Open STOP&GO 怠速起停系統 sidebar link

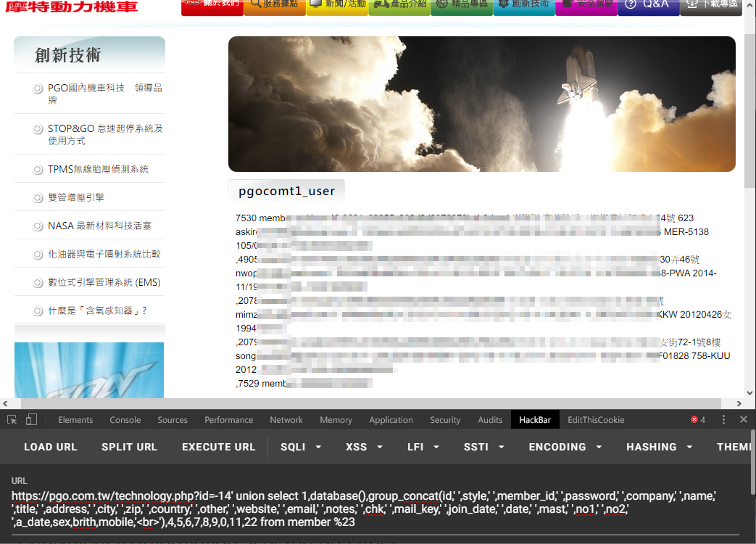point(104,135)
